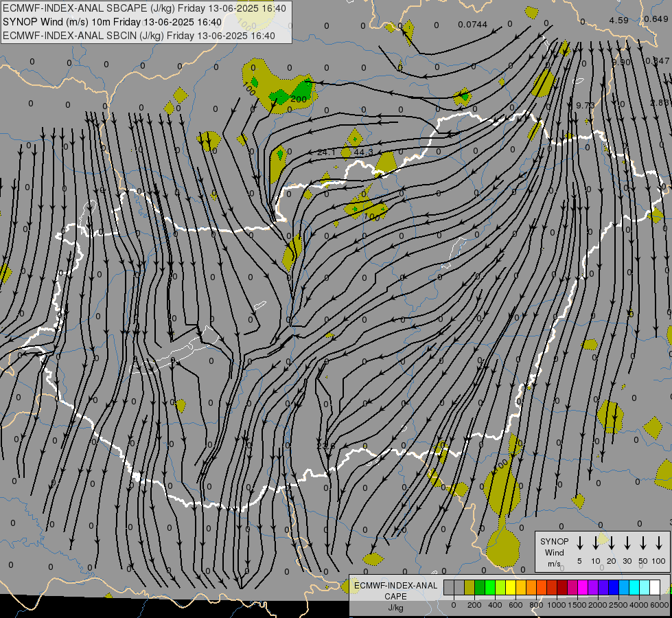Click the 20 m/s wind arrow in legend
This screenshot has width=672, height=618.
(x=611, y=543)
